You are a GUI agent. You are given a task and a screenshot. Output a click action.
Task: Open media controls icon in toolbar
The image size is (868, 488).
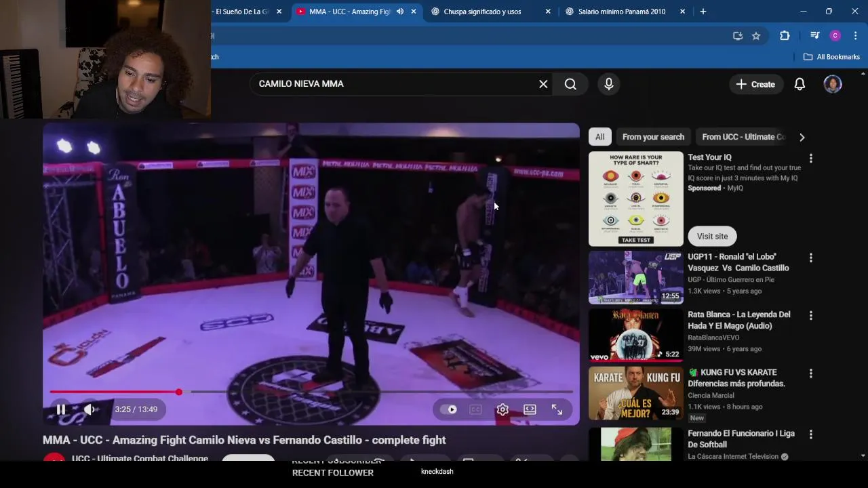[815, 36]
